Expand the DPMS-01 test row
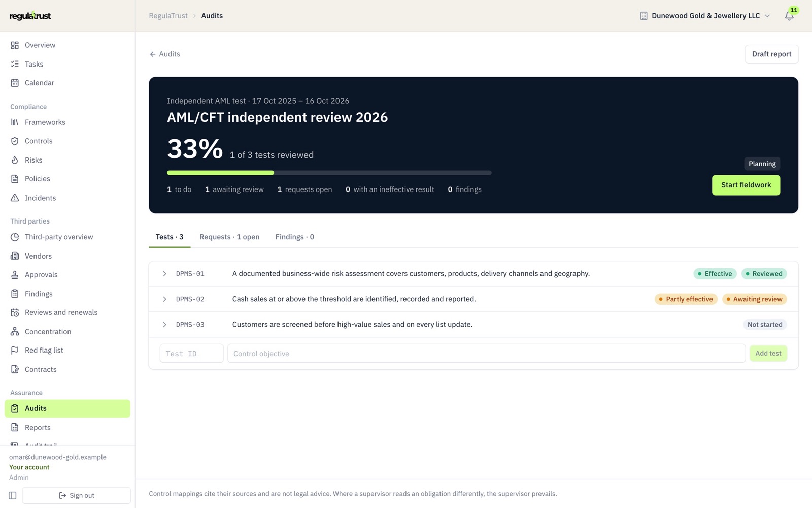 pyautogui.click(x=164, y=274)
